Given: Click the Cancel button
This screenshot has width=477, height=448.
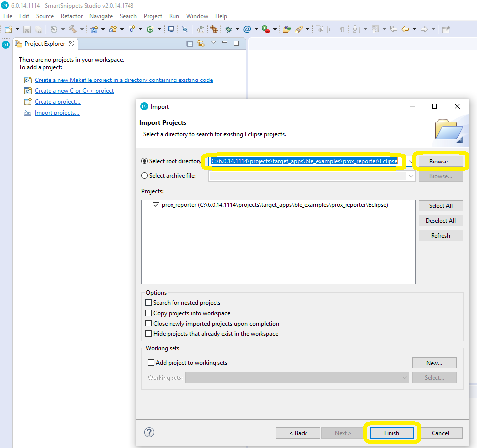Looking at the screenshot, I should (440, 433).
